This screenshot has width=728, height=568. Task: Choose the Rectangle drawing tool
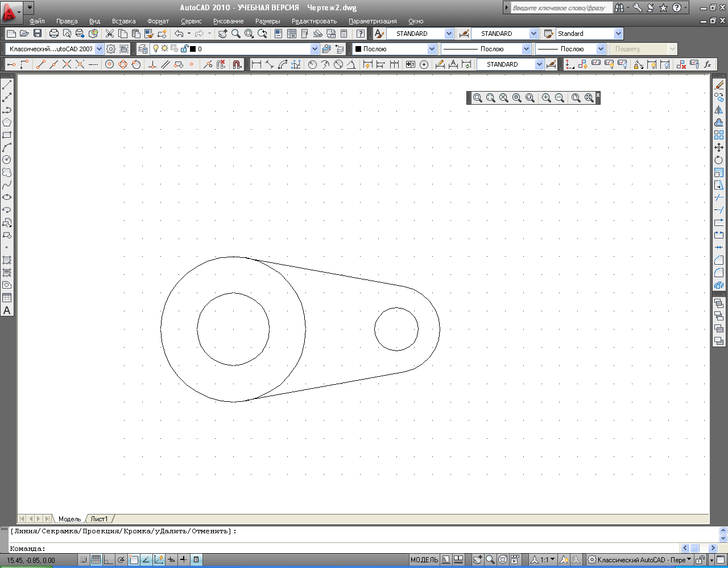[7, 135]
